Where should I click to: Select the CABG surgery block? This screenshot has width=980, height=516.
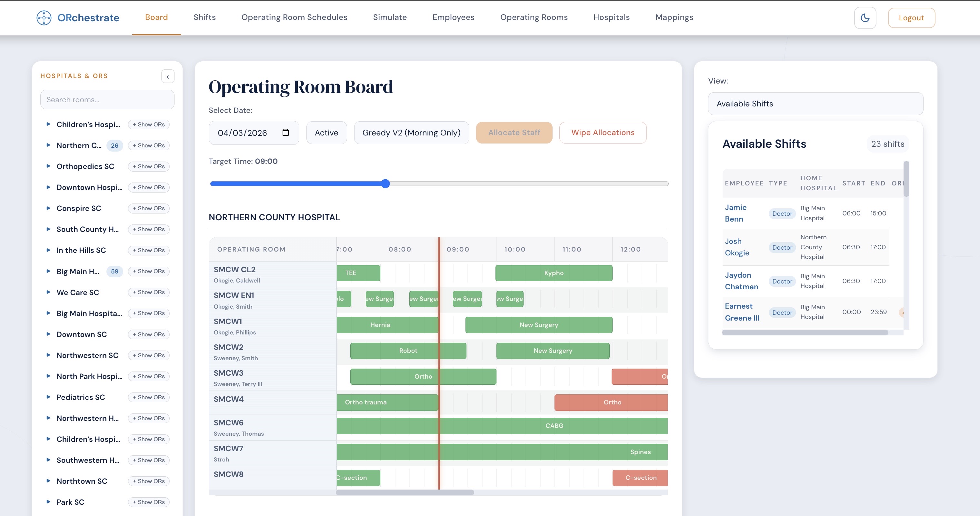coord(502,426)
